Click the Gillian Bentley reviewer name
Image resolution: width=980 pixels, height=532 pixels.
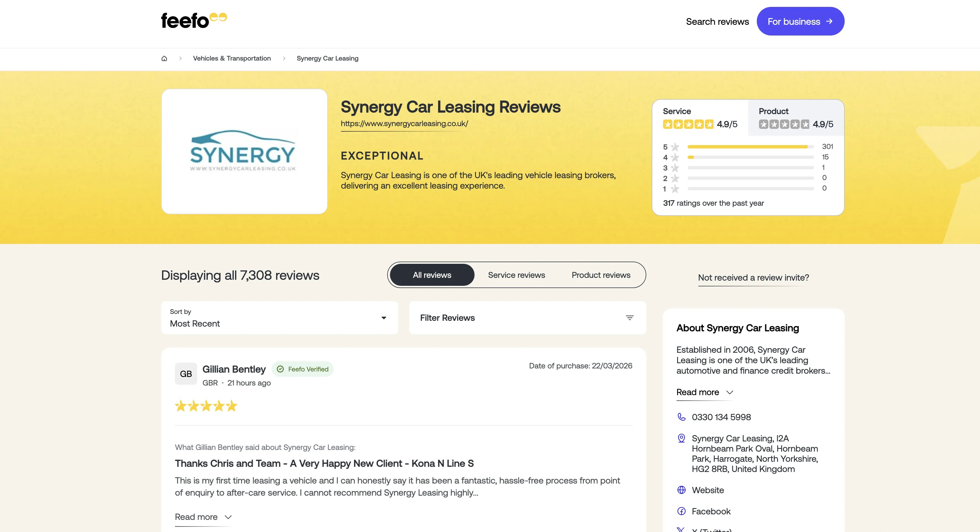[x=234, y=369]
